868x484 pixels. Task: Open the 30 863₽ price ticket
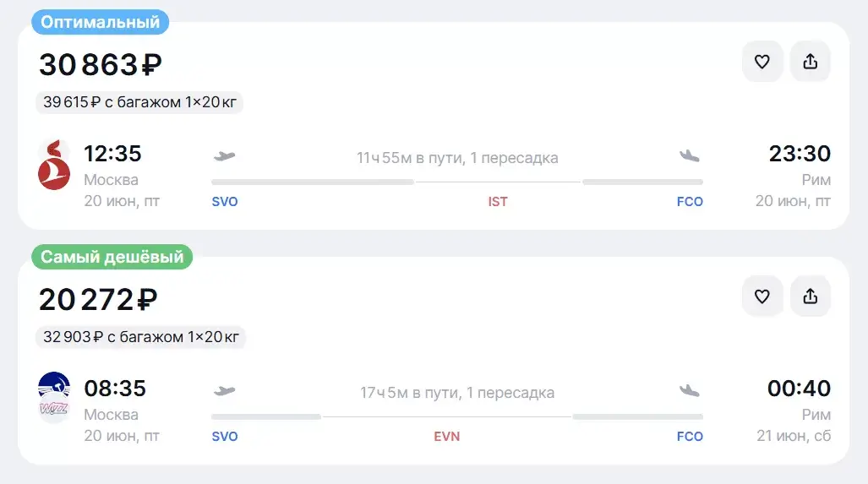tap(101, 65)
